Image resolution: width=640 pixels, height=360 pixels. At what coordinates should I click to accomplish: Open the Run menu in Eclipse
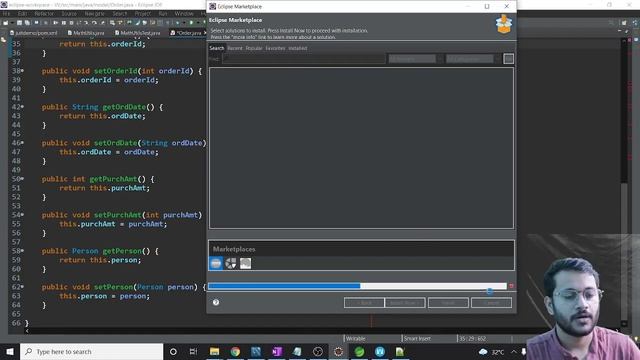pos(162,13)
